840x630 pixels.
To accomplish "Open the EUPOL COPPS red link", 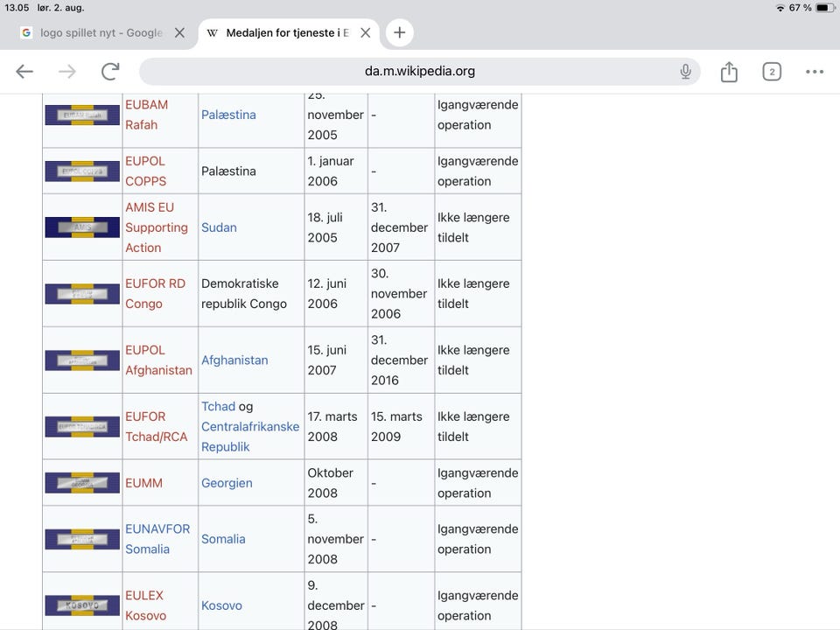I will [x=146, y=171].
